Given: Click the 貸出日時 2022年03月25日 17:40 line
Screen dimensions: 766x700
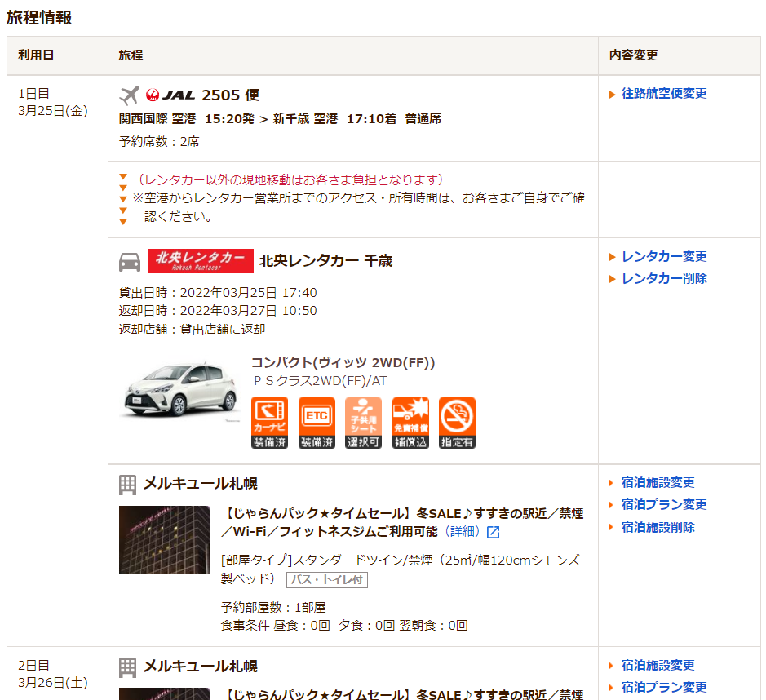Looking at the screenshot, I should 218,293.
